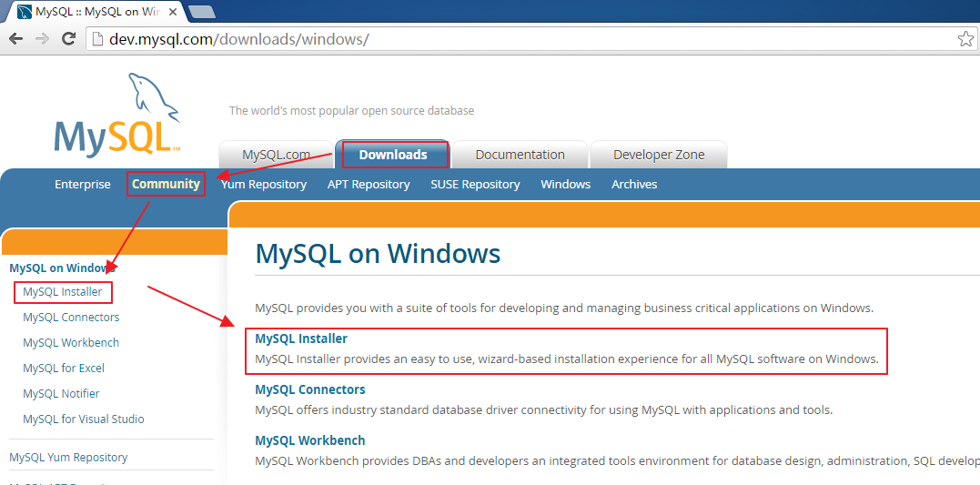Click 'MySQL Workbench provides DBAs and developers' description

point(618,461)
